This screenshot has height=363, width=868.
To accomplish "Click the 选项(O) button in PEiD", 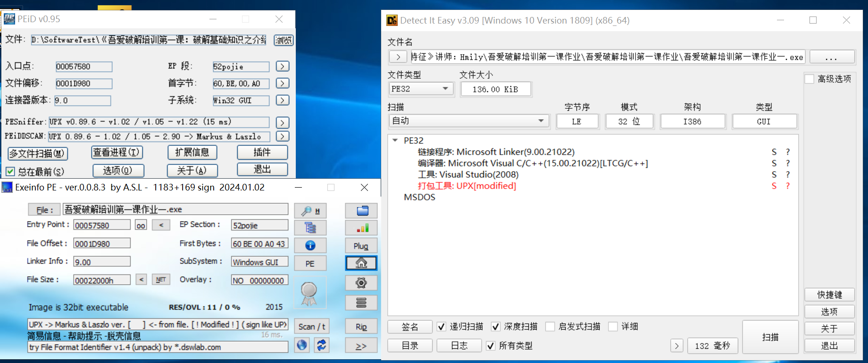I will click(x=118, y=170).
